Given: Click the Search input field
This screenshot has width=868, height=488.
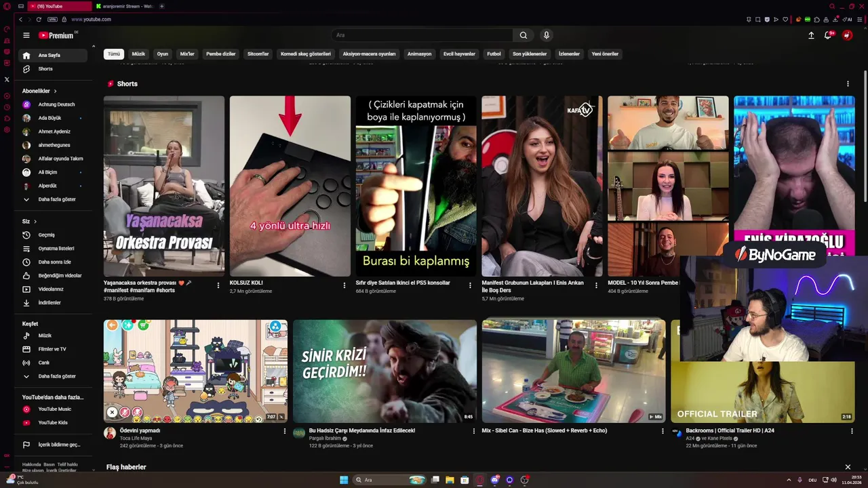Looking at the screenshot, I should [x=422, y=35].
